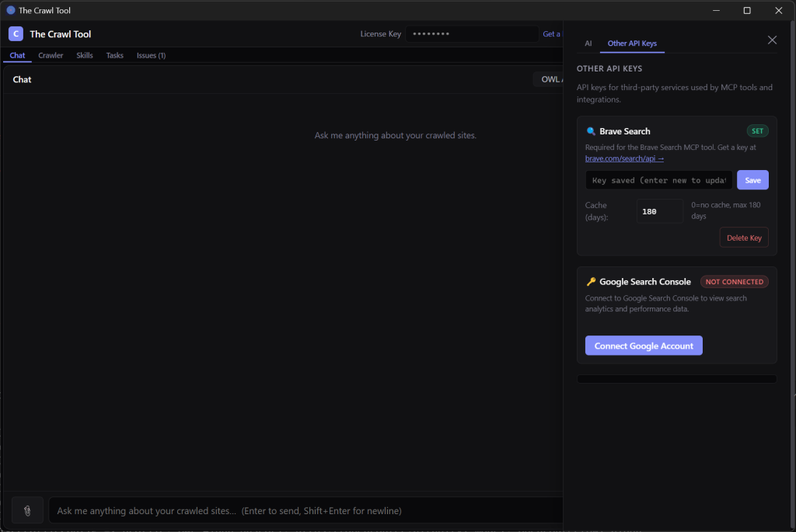Click the Get a license link
The height and width of the screenshot is (532, 796).
(552, 34)
